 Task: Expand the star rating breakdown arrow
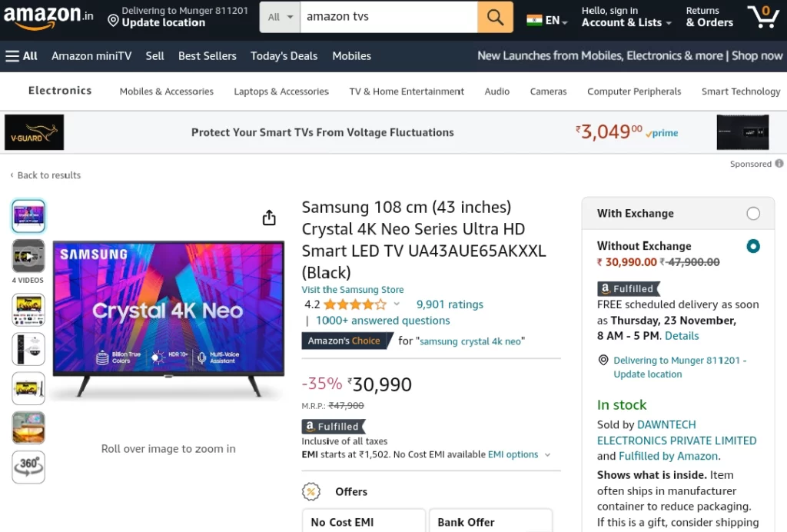[x=397, y=304]
